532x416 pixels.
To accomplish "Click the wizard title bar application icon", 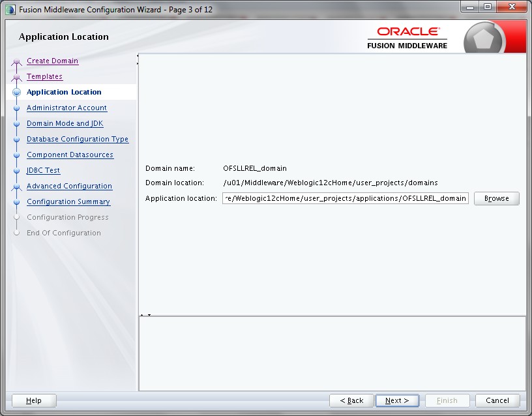I will click(10, 10).
